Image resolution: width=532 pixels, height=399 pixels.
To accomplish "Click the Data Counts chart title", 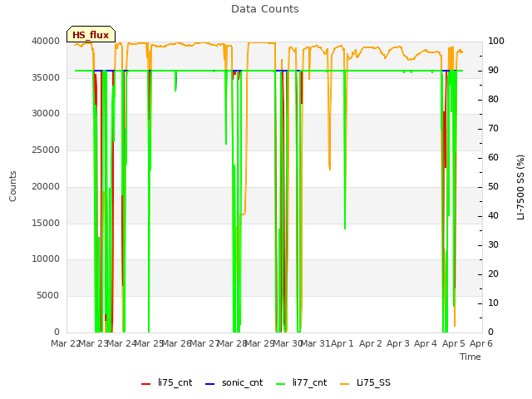I will 265,9.
